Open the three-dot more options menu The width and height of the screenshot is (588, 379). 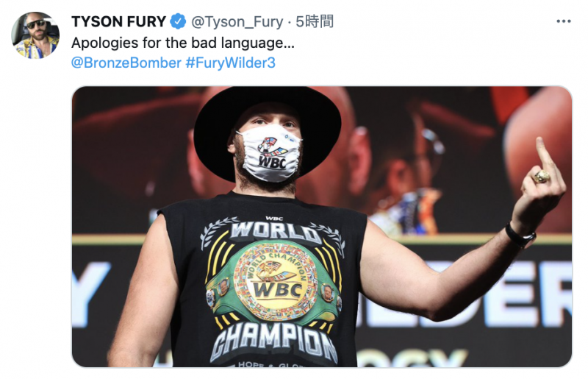pos(563,21)
